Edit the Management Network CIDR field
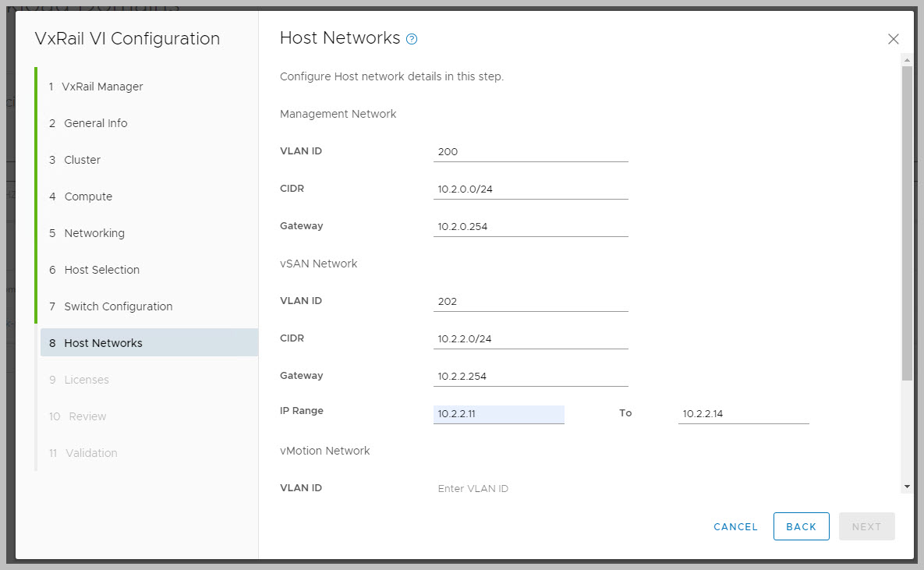Screen dimensions: 924x570 [x=530, y=189]
